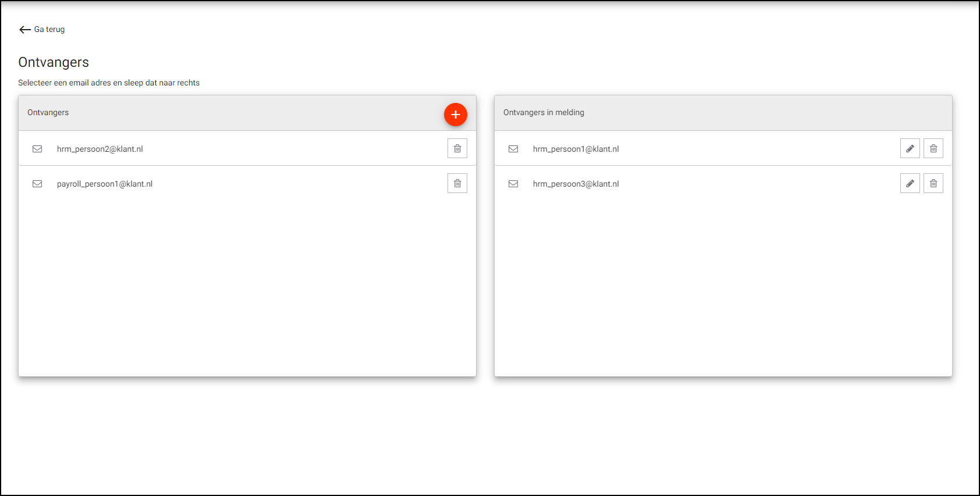Click the Ga terug back link
Image resolution: width=980 pixels, height=496 pixels.
point(42,30)
